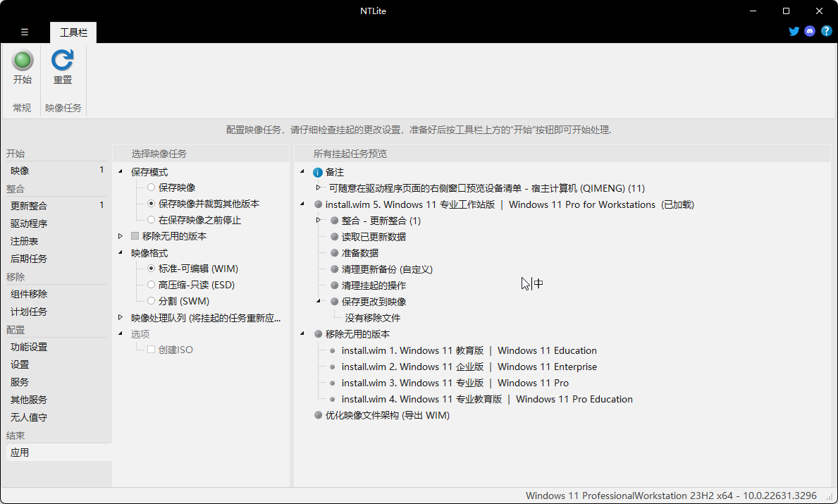Image resolution: width=838 pixels, height=504 pixels.
Task: Click the gray dot beside 清理更新备份
Action: pyautogui.click(x=335, y=269)
